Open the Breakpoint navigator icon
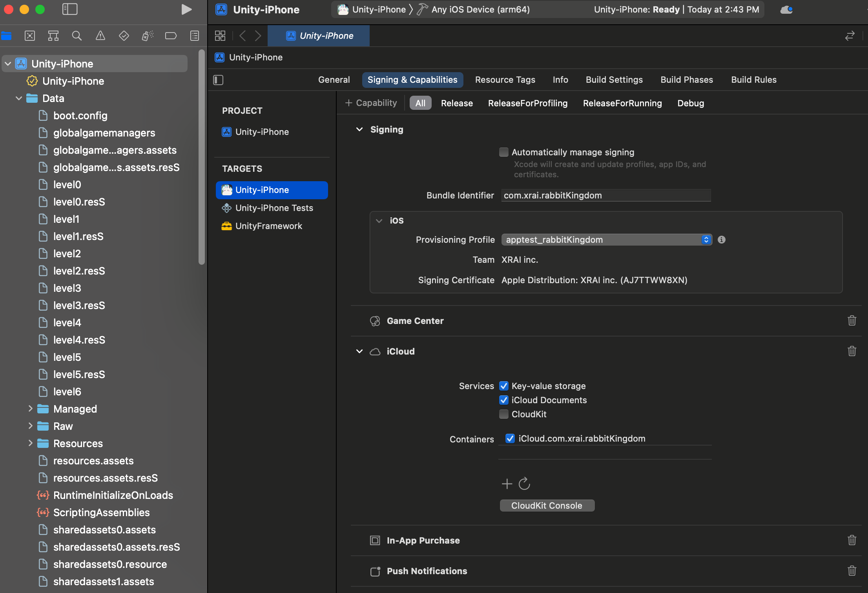The height and width of the screenshot is (593, 868). pos(171,36)
